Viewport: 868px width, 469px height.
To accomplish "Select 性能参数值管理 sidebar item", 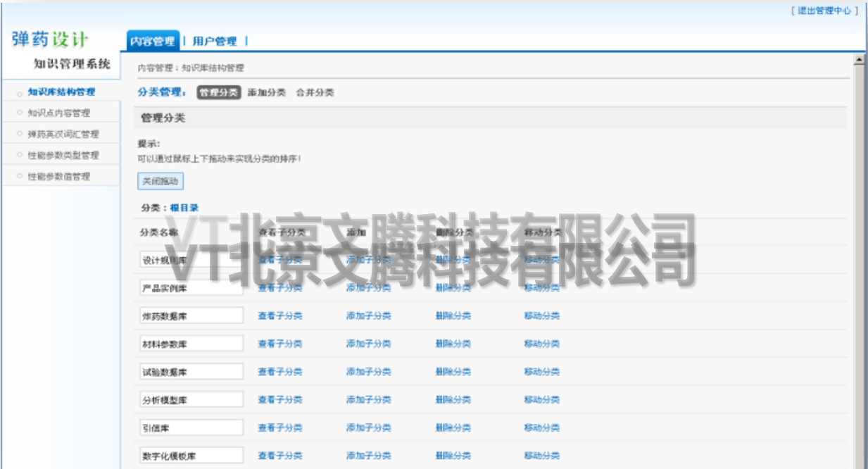I will tap(58, 177).
